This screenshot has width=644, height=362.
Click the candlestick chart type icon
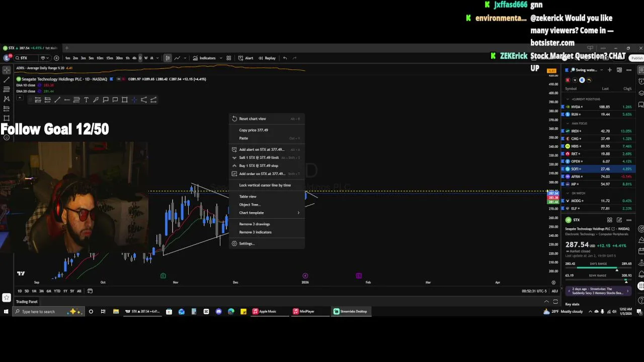168,58
